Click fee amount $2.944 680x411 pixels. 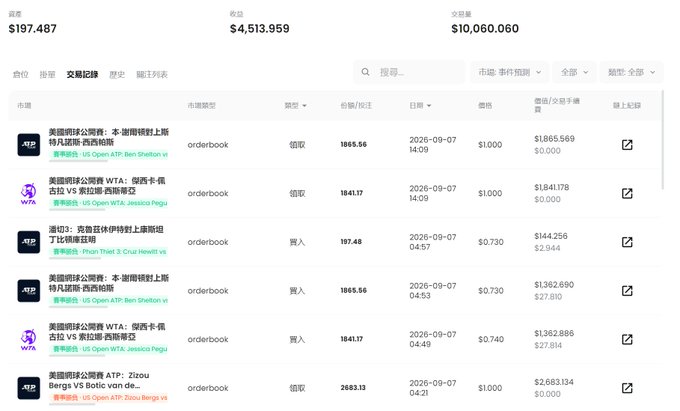pyautogui.click(x=547, y=248)
